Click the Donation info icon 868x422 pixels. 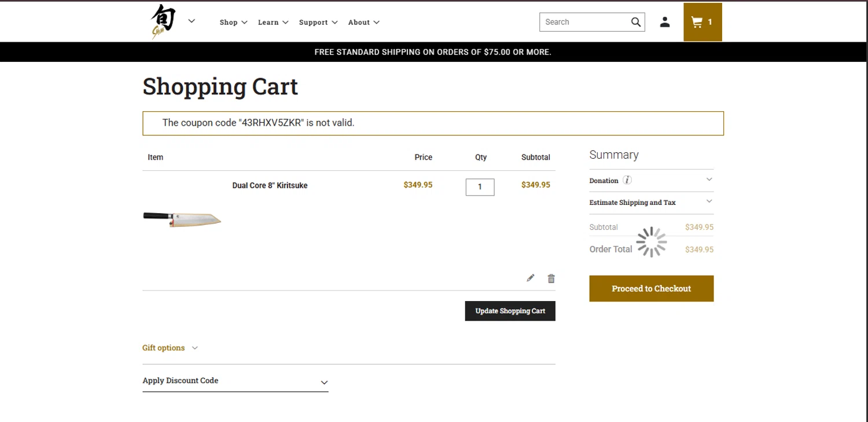tap(627, 180)
